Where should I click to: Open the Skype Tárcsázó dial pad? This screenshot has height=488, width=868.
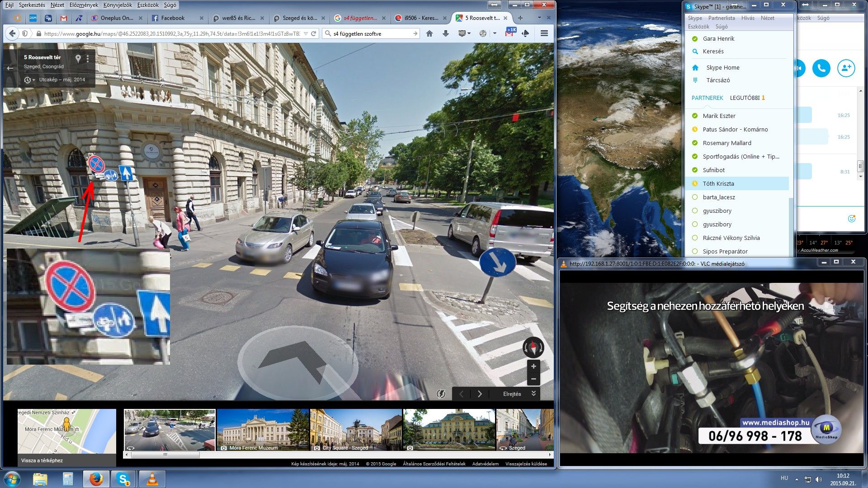click(718, 80)
